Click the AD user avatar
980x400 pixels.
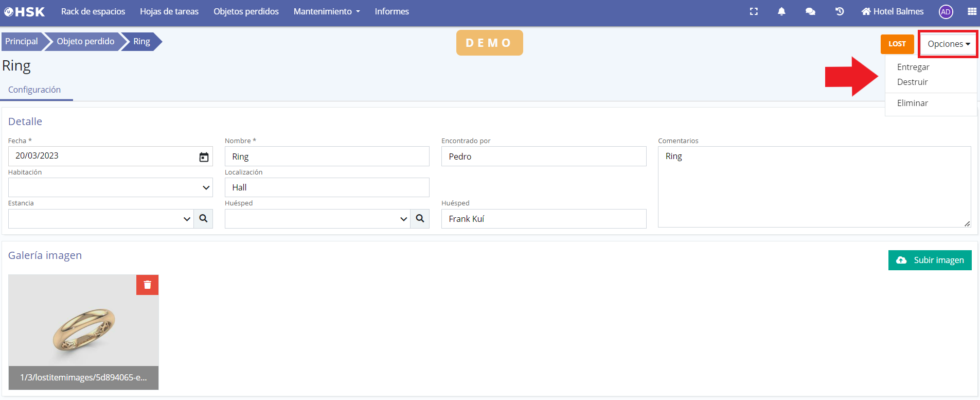[946, 12]
